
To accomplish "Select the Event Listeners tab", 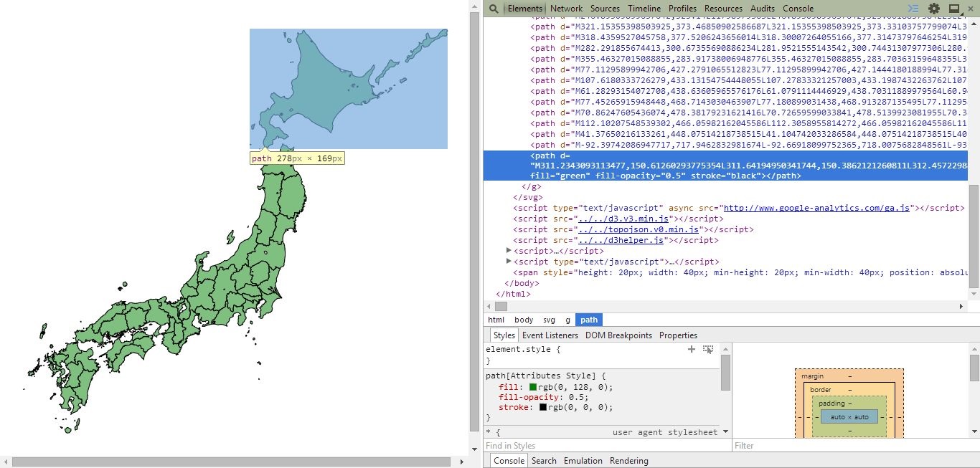I will tap(550, 335).
